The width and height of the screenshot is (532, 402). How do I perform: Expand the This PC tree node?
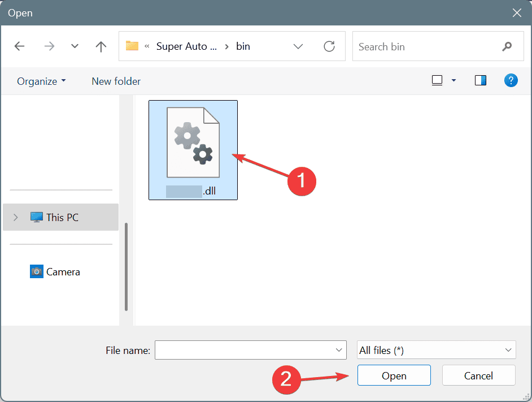pyautogui.click(x=16, y=217)
